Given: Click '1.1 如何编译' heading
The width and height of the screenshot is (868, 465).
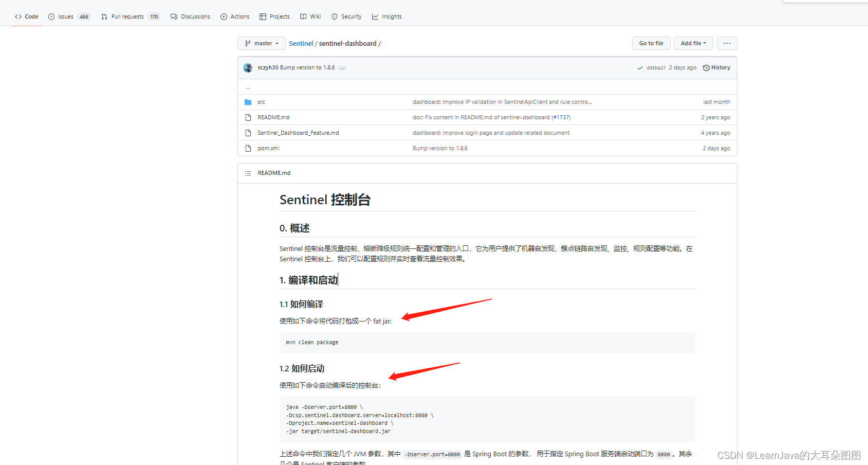Looking at the screenshot, I should (x=301, y=304).
